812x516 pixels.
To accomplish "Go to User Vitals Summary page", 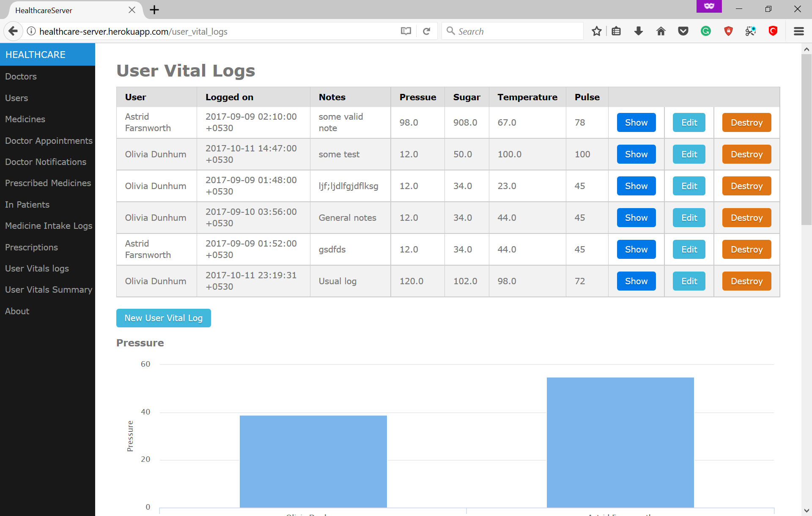I will tap(49, 289).
